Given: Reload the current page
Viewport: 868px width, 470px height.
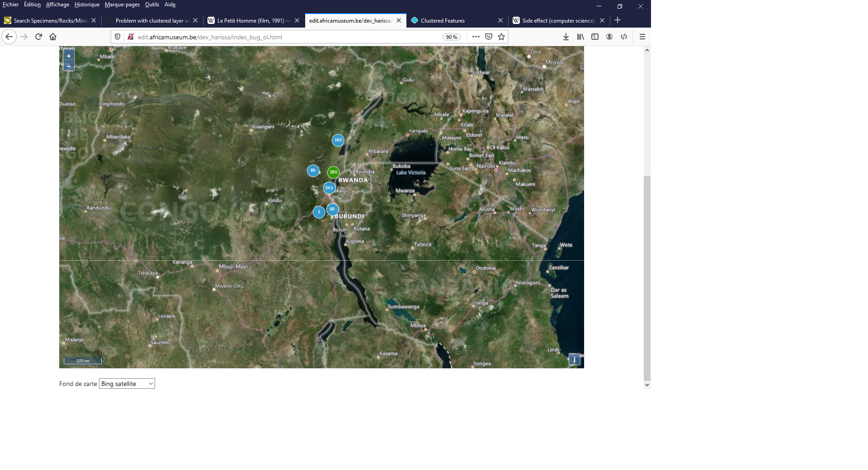Looking at the screenshot, I should click(38, 37).
